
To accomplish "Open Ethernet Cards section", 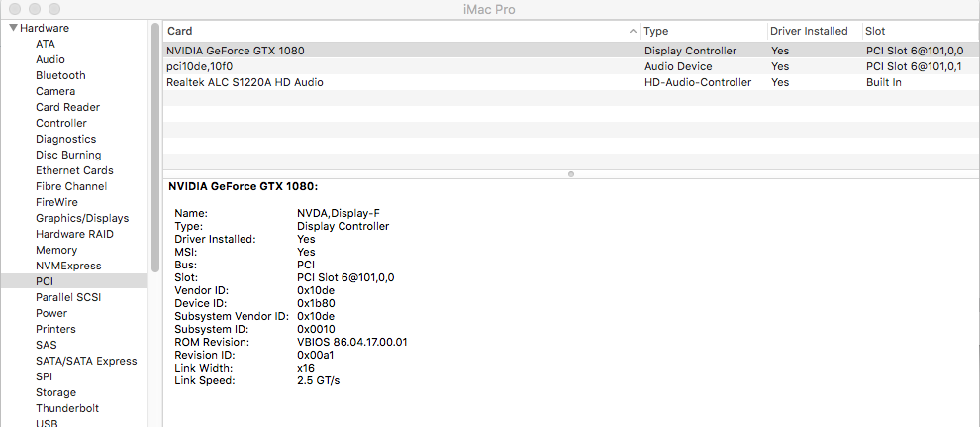I will (74, 170).
